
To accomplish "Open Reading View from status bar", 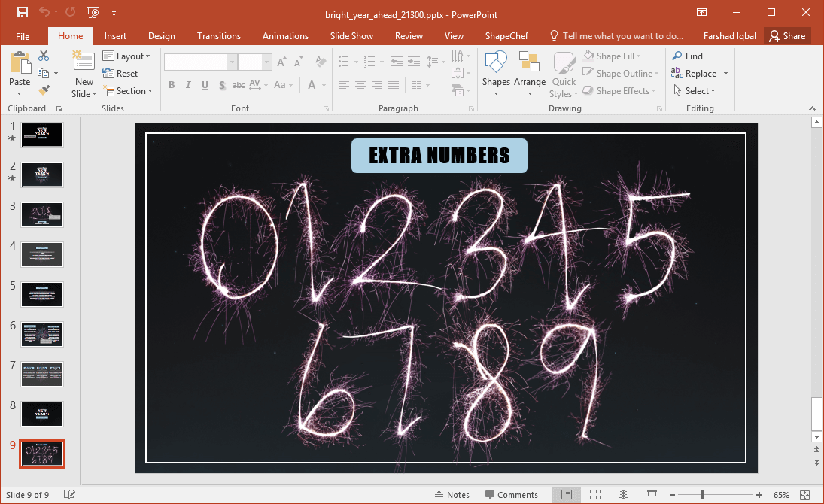I will 623,494.
